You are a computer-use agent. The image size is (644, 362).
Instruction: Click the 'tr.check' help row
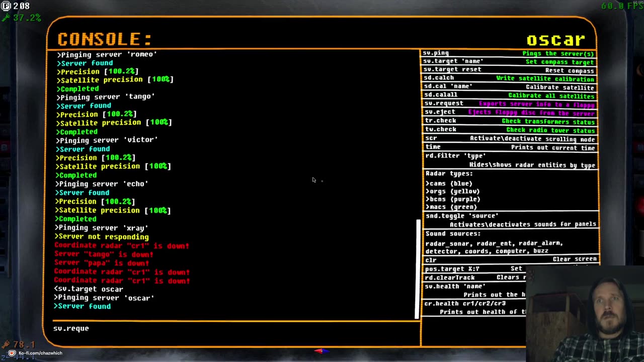[509, 121]
